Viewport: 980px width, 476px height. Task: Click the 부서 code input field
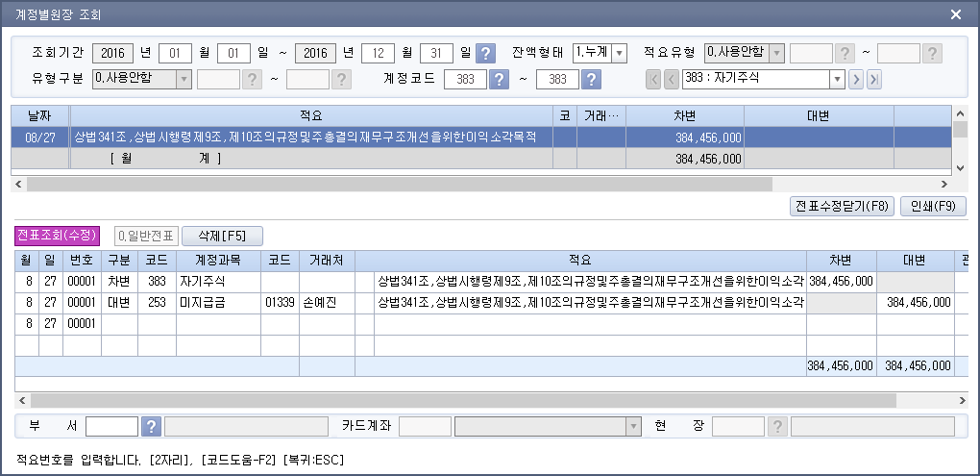tap(111, 427)
